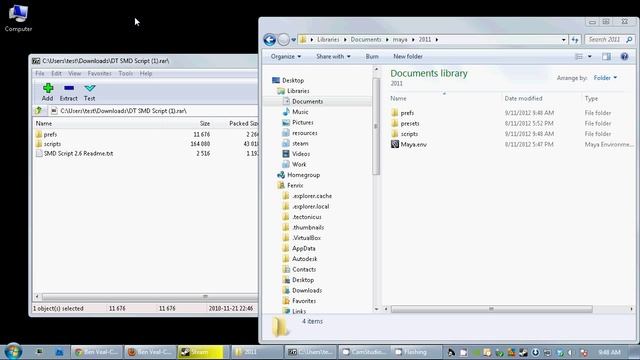Image resolution: width=640 pixels, height=360 pixels.
Task: Select Music in the navigation pane
Action: [300, 112]
